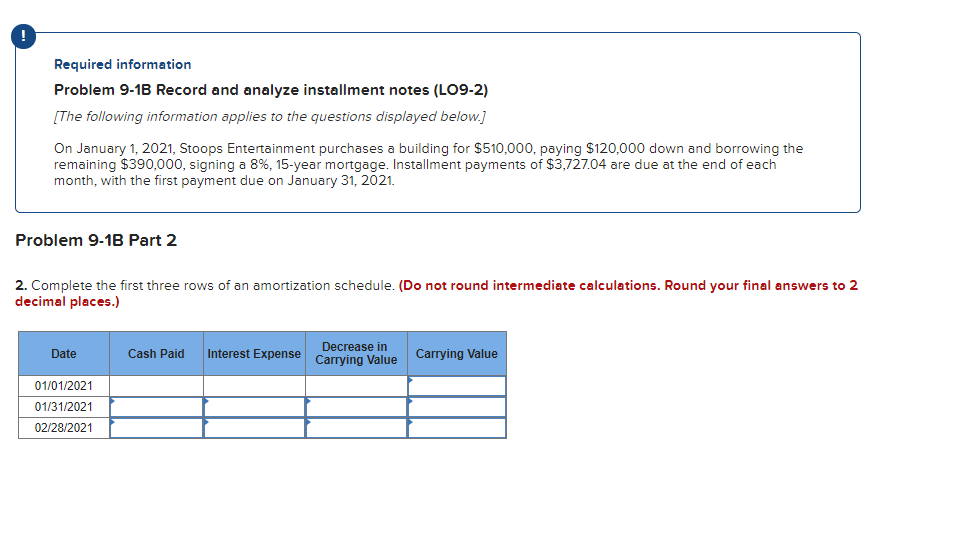Click the red rounding instruction text
The width and height of the screenshot is (961, 540).
(x=436, y=294)
